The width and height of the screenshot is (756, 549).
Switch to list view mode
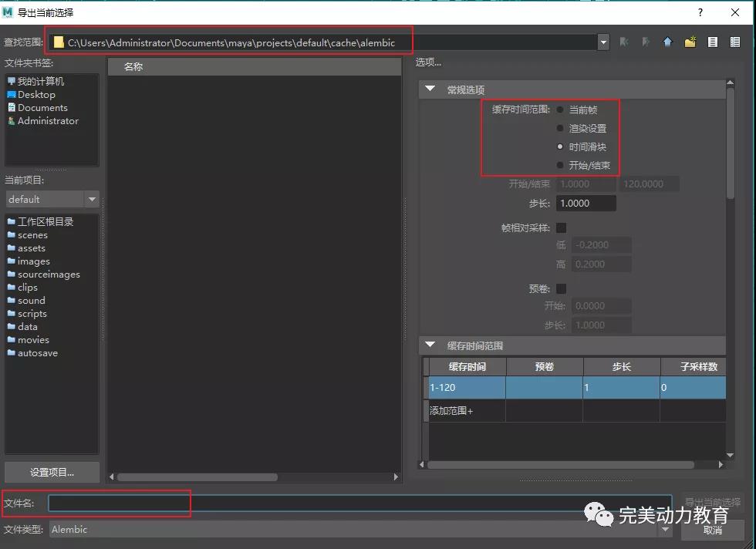tap(713, 42)
